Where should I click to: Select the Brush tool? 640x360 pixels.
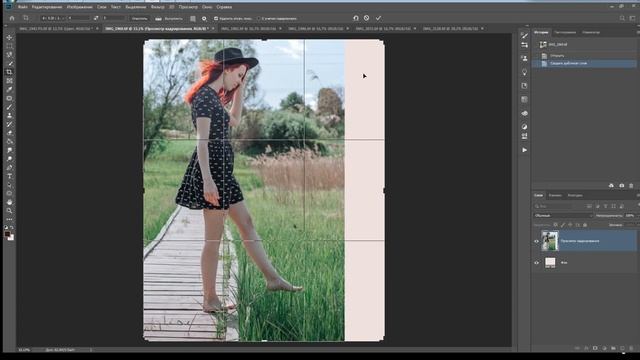(x=9, y=107)
